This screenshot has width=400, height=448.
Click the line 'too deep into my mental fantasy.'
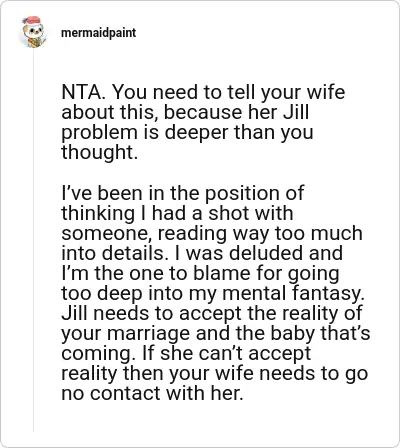click(213, 293)
